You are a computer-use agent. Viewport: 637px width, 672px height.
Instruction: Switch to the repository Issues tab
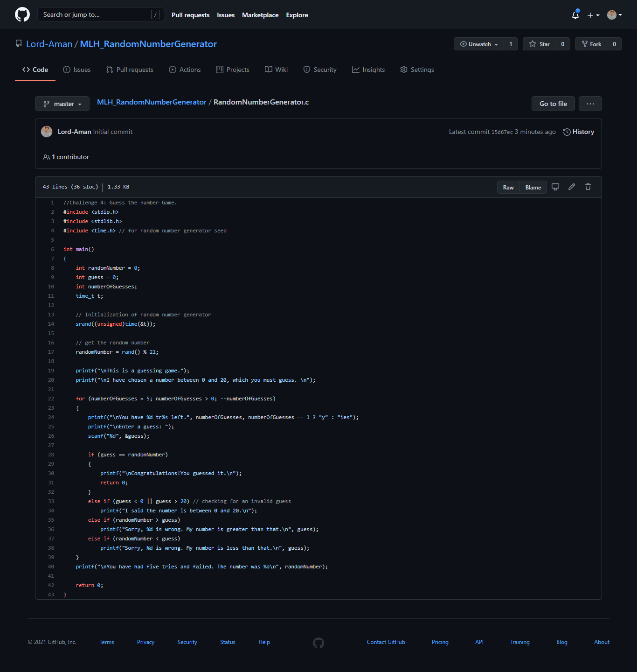coord(77,70)
